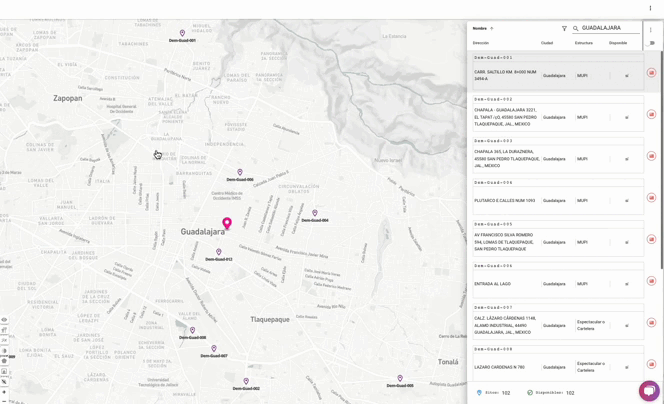Click the Sitios: 102 counter
The height and width of the screenshot is (404, 664).
(x=494, y=393)
